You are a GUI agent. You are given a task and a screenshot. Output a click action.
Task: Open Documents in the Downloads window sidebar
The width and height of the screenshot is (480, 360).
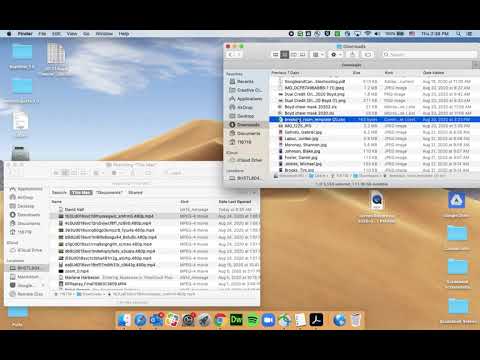point(248,133)
